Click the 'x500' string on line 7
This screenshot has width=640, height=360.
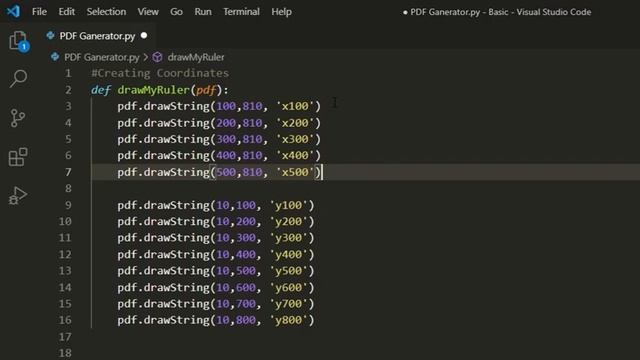295,172
